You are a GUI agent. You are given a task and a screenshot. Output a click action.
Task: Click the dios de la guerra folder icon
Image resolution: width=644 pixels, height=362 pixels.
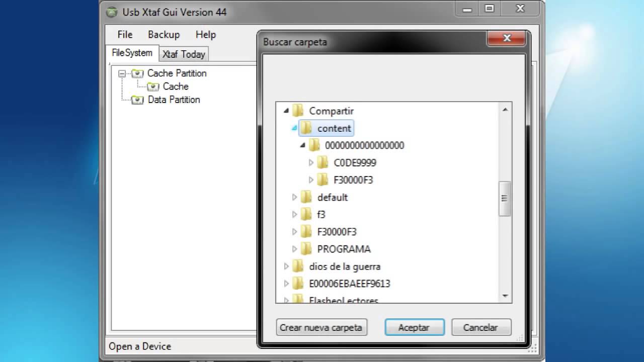298,266
